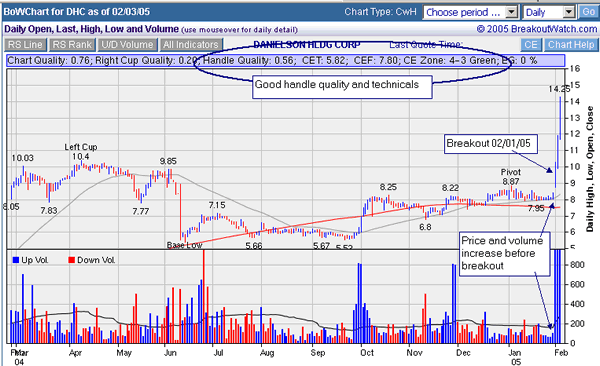Click the 7.15 price label
The height and width of the screenshot is (366, 600).
[x=217, y=205]
